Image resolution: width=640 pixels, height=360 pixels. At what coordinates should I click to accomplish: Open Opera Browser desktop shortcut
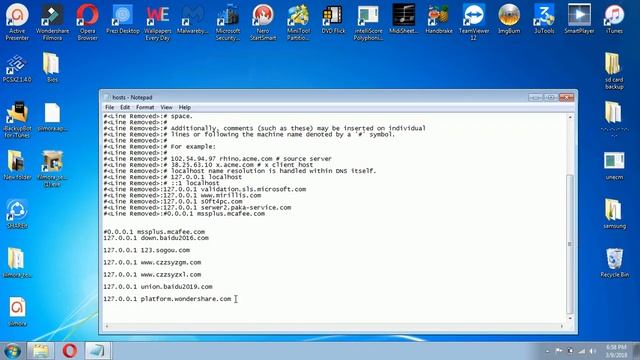pyautogui.click(x=87, y=21)
